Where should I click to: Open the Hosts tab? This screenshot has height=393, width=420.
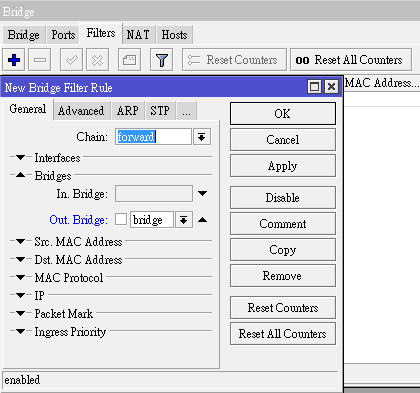click(x=174, y=35)
